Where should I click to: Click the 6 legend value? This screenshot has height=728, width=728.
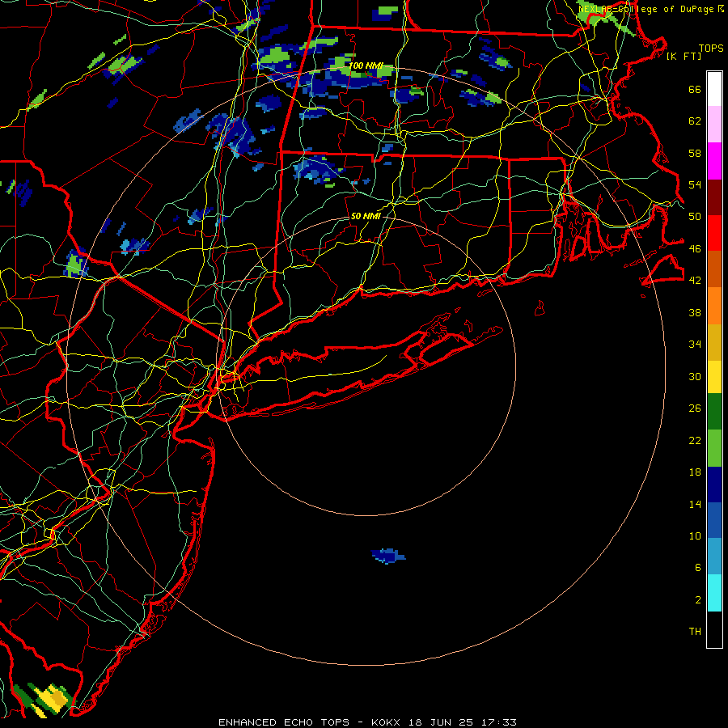tap(697, 567)
